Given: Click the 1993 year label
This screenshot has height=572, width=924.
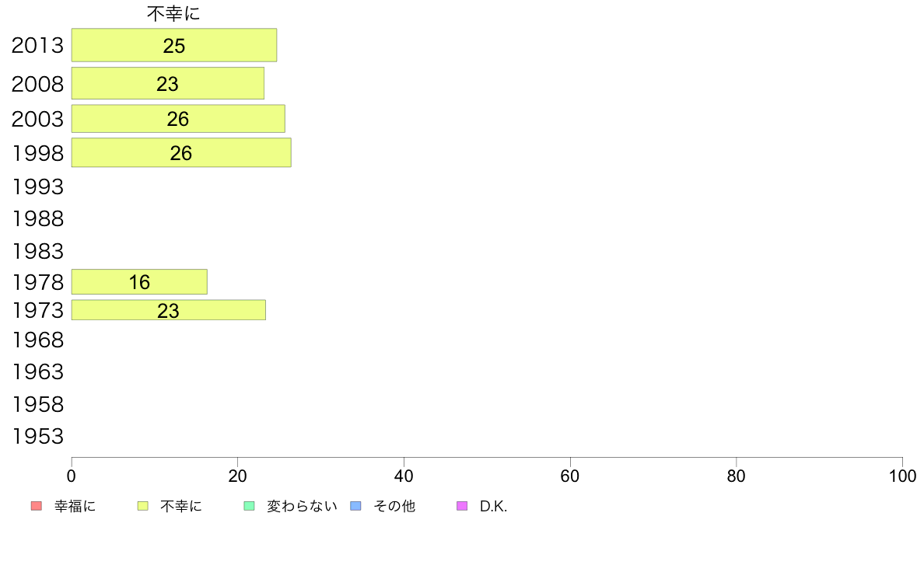Looking at the screenshot, I should coord(37,187).
